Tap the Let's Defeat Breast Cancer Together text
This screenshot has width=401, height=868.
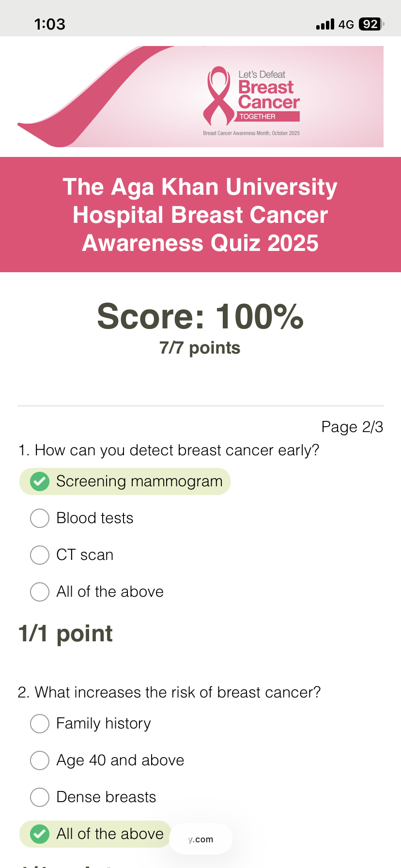[x=269, y=95]
